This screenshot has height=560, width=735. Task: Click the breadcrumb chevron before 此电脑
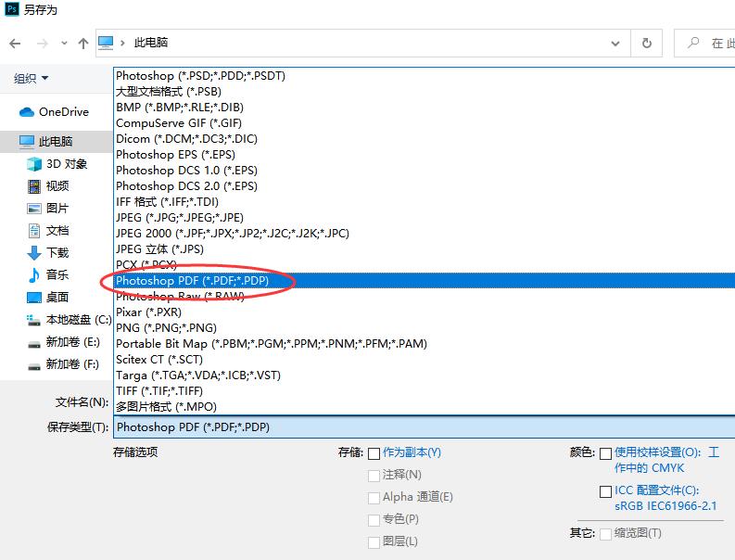pos(122,44)
